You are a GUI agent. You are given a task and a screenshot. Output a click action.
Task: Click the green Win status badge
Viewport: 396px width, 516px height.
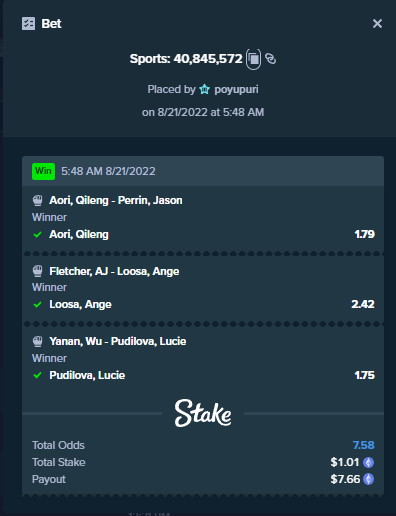click(43, 171)
